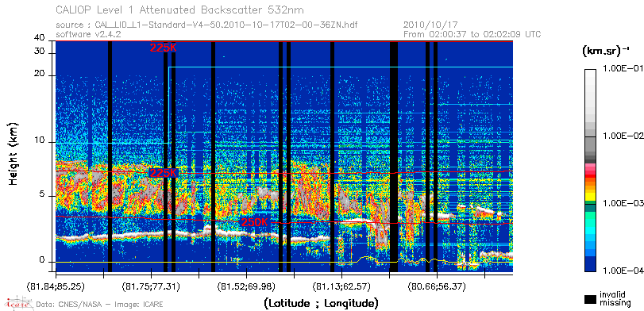Click the top '225K' label near 40 km
The height and width of the screenshot is (311, 644).
coord(164,48)
